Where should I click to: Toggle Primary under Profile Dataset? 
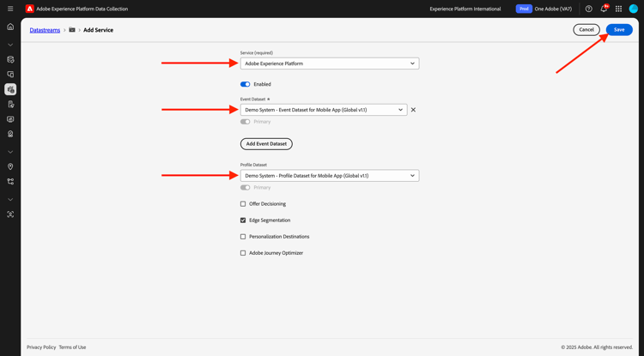coord(246,187)
